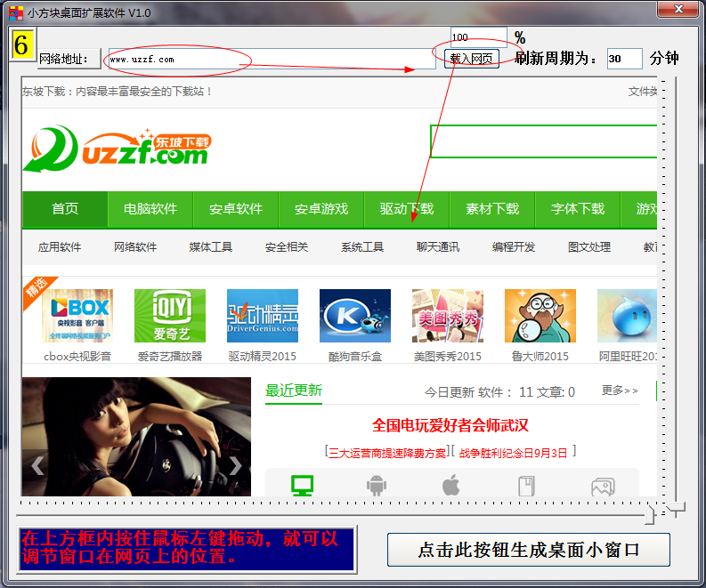Click the 媒体工具 link
706x588 pixels.
click(x=211, y=247)
